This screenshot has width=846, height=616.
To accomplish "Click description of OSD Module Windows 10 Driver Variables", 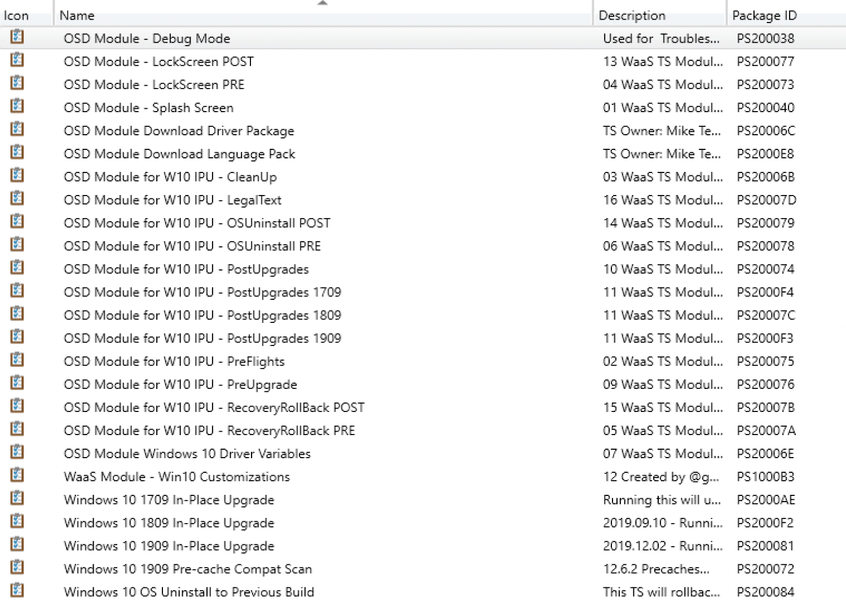I will (x=662, y=454).
